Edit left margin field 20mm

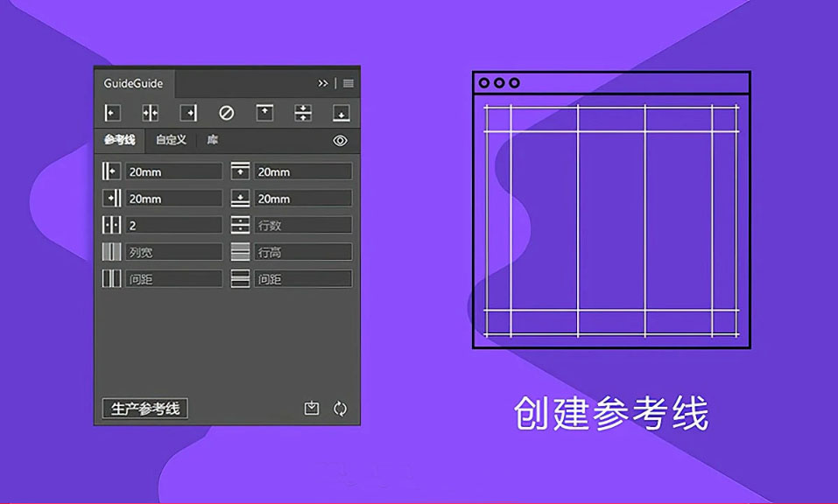pos(173,171)
